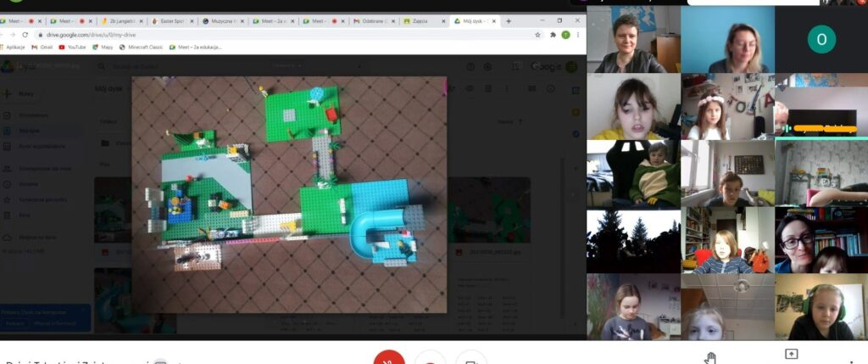Open the Mapy bookmark

click(x=103, y=48)
